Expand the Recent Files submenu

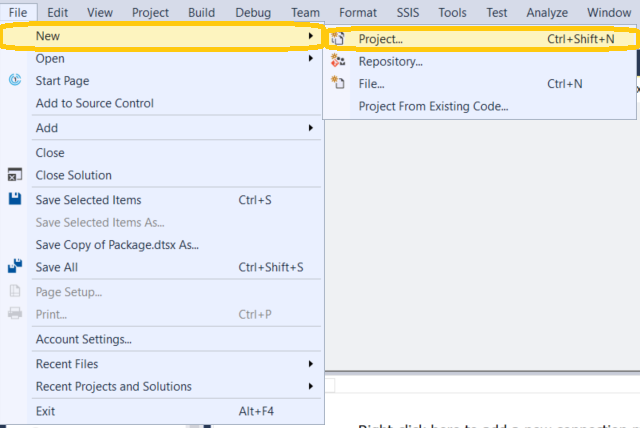[312, 364]
